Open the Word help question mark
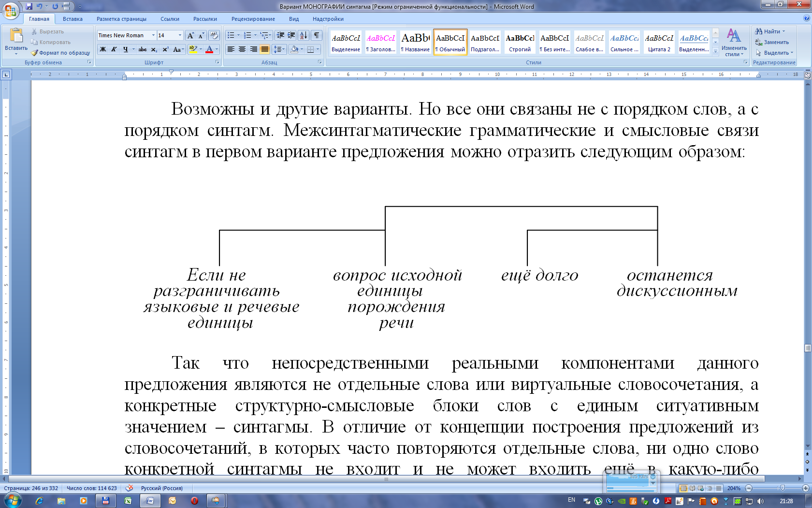Screen dimensions: 812x508 (806, 18)
